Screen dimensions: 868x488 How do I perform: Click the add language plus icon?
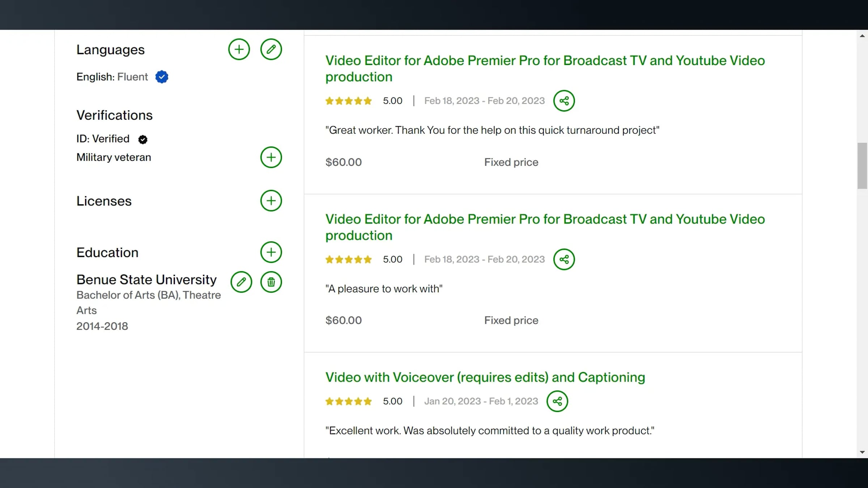pyautogui.click(x=239, y=50)
